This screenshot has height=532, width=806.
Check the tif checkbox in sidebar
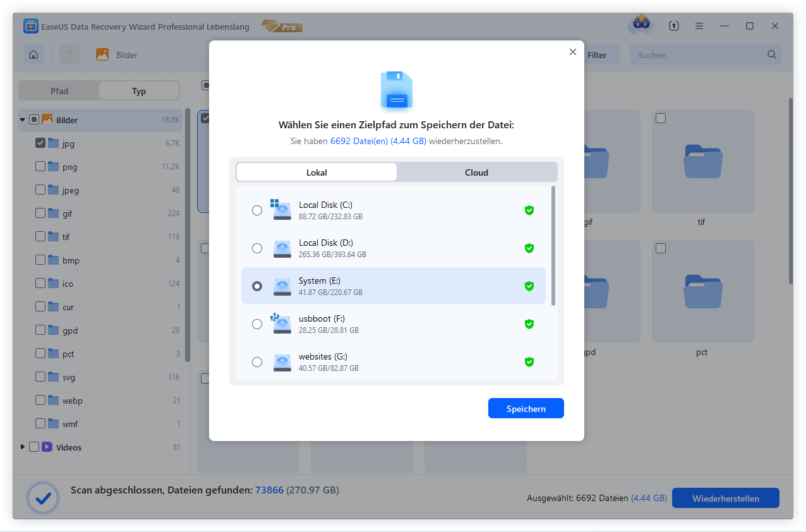(x=40, y=236)
